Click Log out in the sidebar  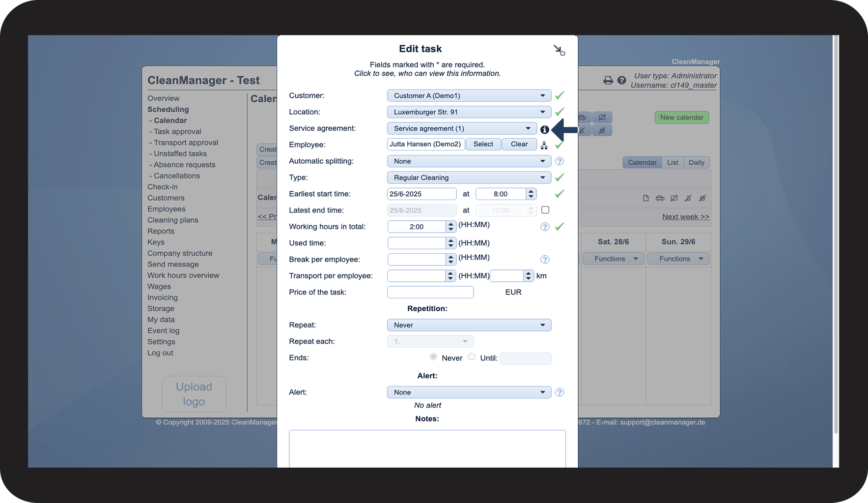160,353
